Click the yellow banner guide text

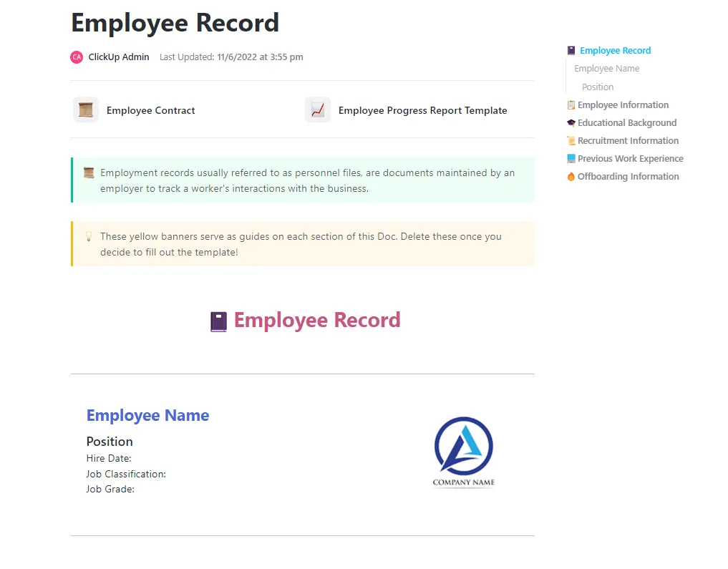point(301,244)
